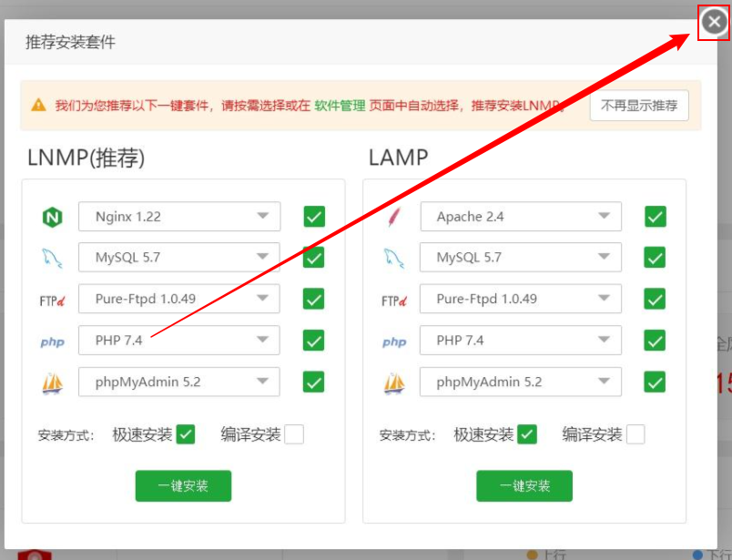
Task: Click the orange warning triangle icon
Action: (38, 106)
